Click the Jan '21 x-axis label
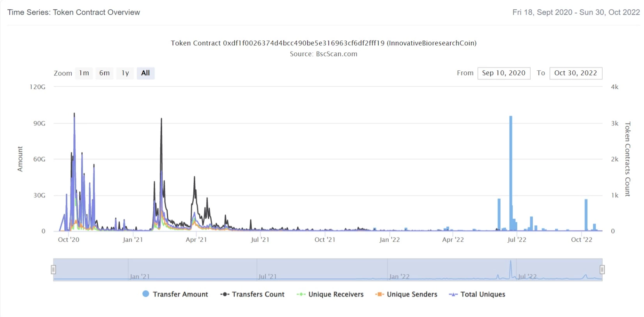Screen dimensions: 644x317 [x=133, y=240]
